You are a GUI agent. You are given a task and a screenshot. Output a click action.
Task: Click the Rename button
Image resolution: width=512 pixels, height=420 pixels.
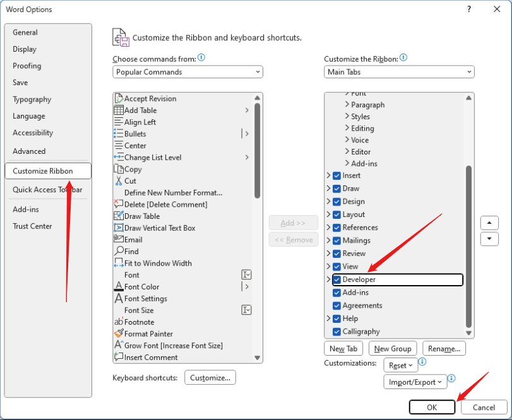click(x=444, y=349)
